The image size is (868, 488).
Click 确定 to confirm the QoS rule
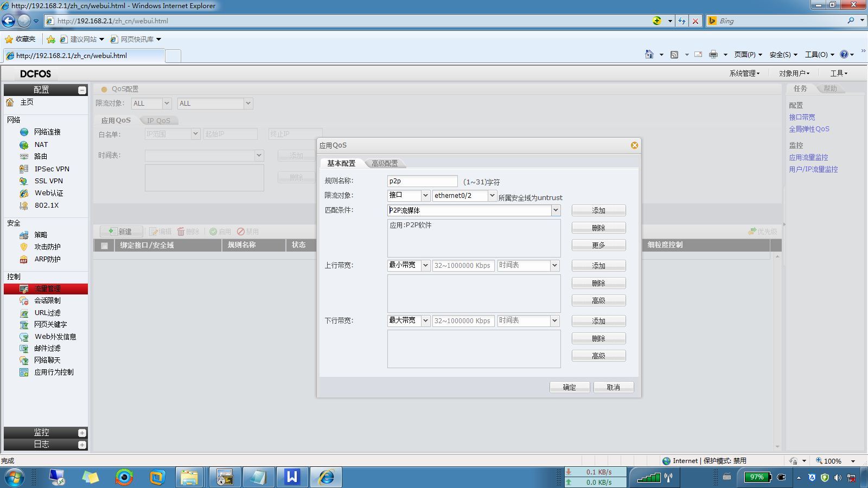pos(570,387)
